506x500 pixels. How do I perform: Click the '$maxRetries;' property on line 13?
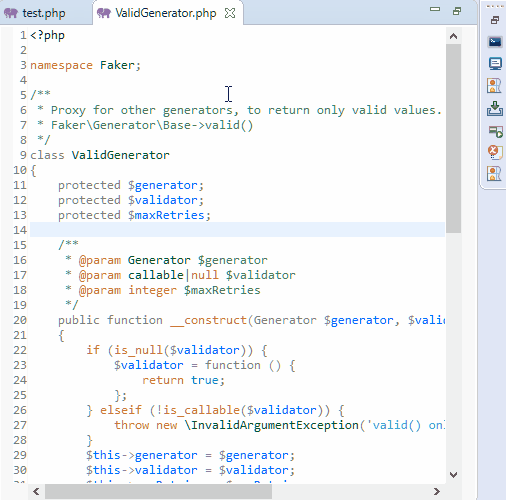169,215
